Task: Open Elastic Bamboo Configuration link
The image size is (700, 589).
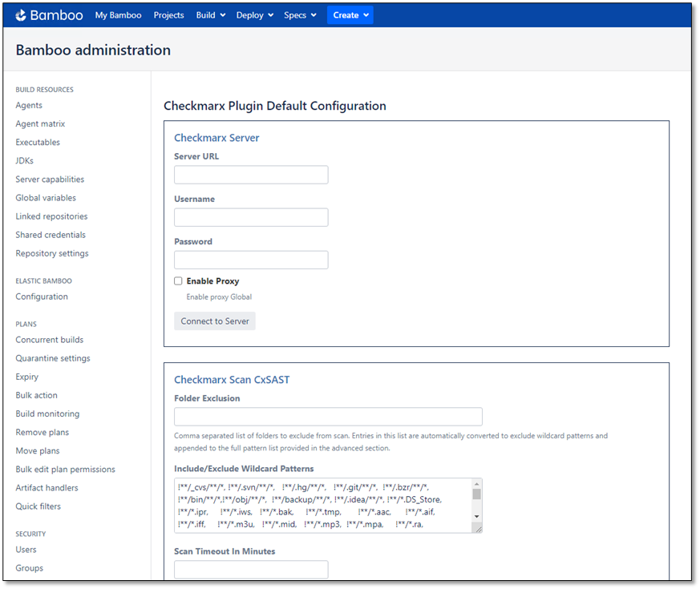Action: pyautogui.click(x=42, y=297)
